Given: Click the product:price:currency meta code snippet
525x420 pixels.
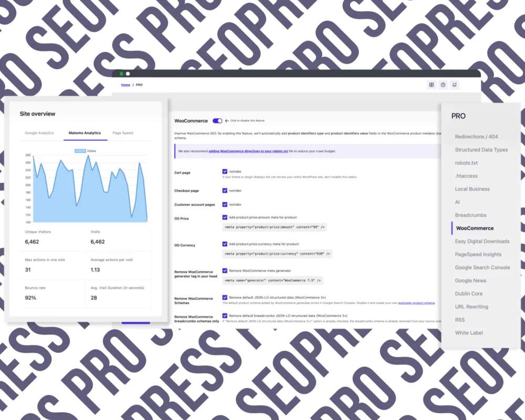Looking at the screenshot, I should tap(277, 254).
